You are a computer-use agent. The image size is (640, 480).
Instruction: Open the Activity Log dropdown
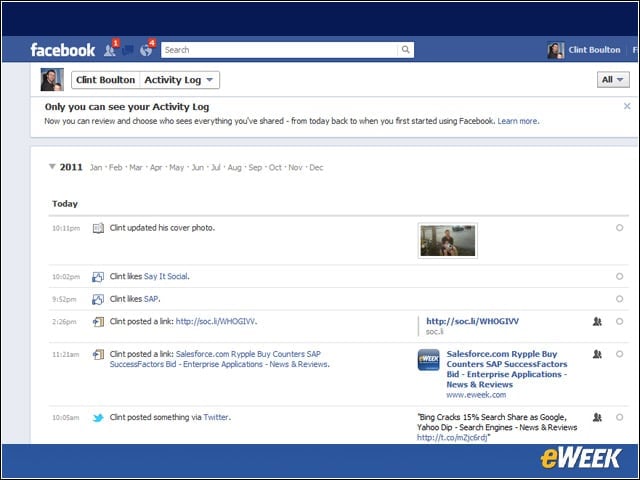(180, 80)
